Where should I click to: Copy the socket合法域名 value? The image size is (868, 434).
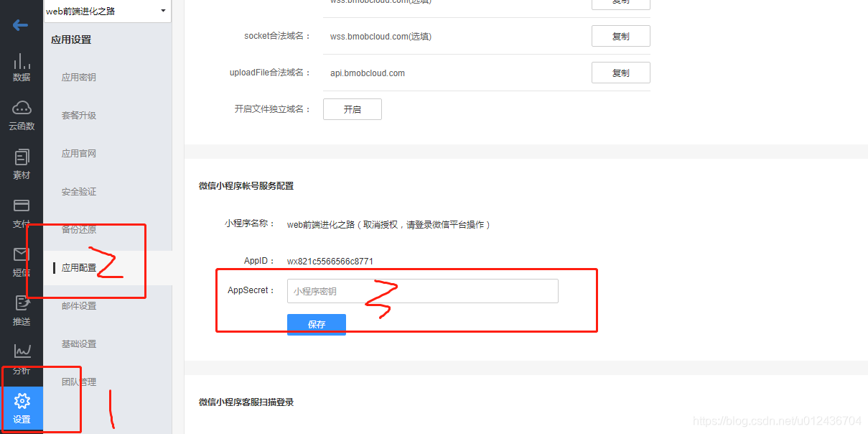pyautogui.click(x=621, y=36)
